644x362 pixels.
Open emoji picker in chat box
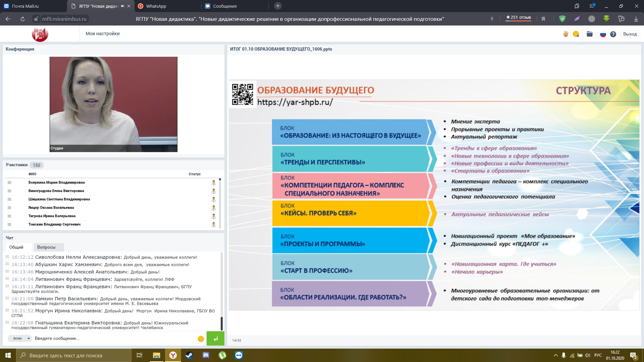tap(201, 339)
